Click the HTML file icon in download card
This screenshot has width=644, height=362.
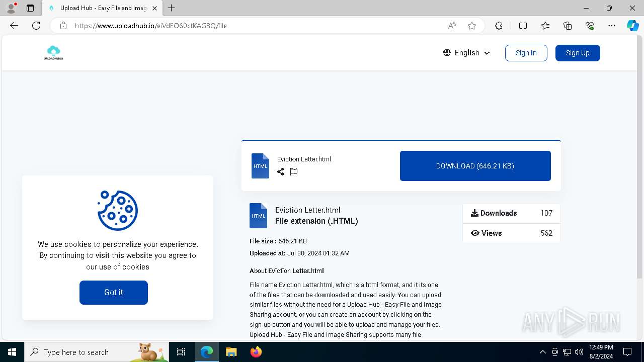tap(260, 166)
